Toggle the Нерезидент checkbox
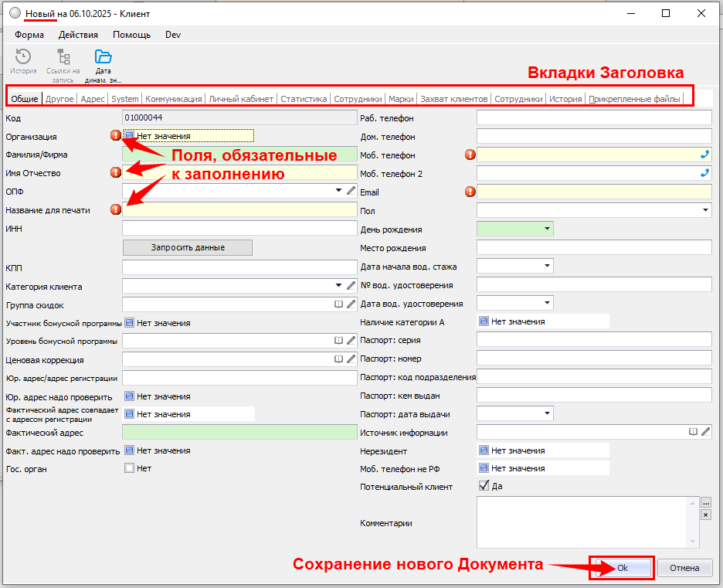Screen dimensions: 723x588 point(484,450)
